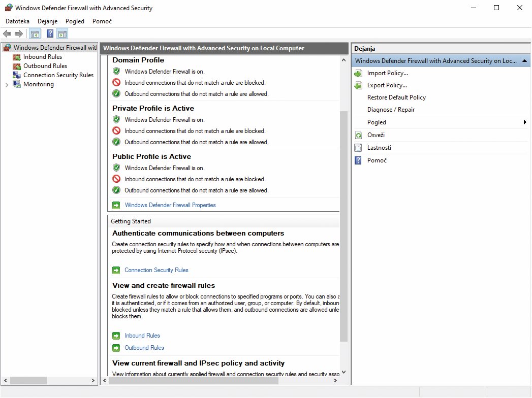The width and height of the screenshot is (532, 398).
Task: Click the Forward arrow toolbar icon
Action: click(19, 34)
